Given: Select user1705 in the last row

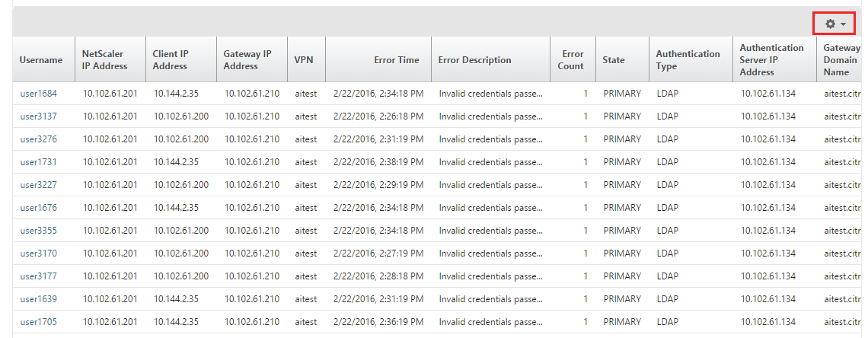Looking at the screenshot, I should click(x=38, y=321).
